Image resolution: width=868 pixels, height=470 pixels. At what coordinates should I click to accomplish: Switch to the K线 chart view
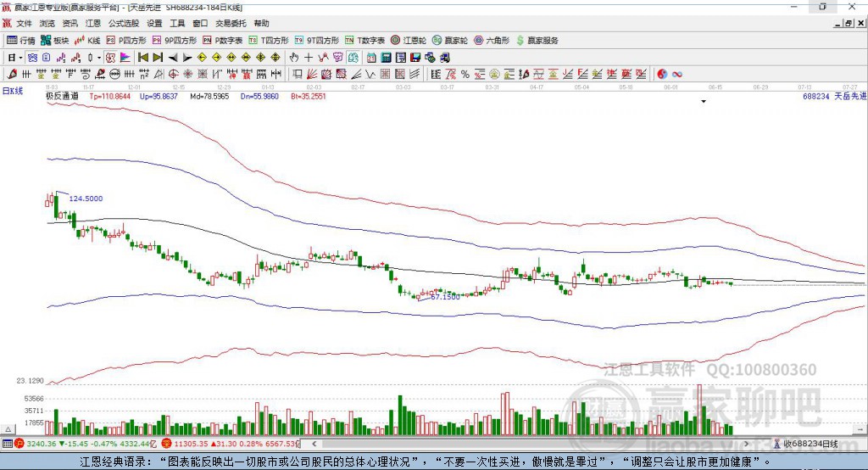[88, 41]
